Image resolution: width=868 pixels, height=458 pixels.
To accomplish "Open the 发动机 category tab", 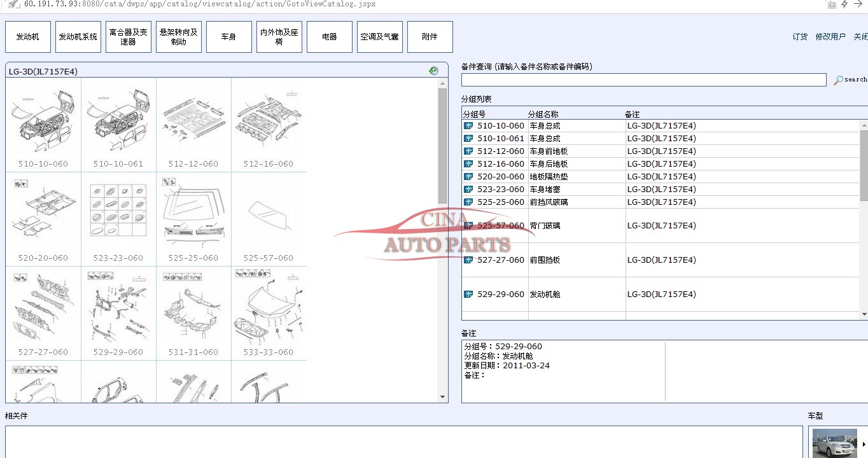I will 27,37.
